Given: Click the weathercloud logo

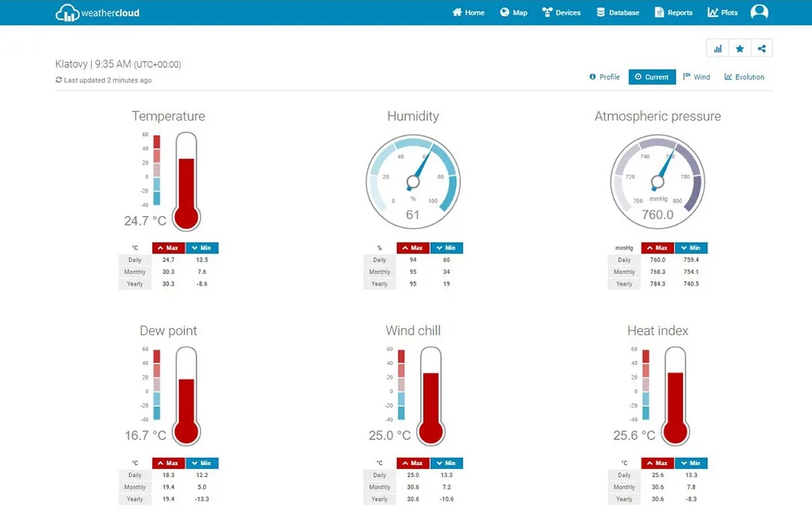Looking at the screenshot, I should point(98,13).
